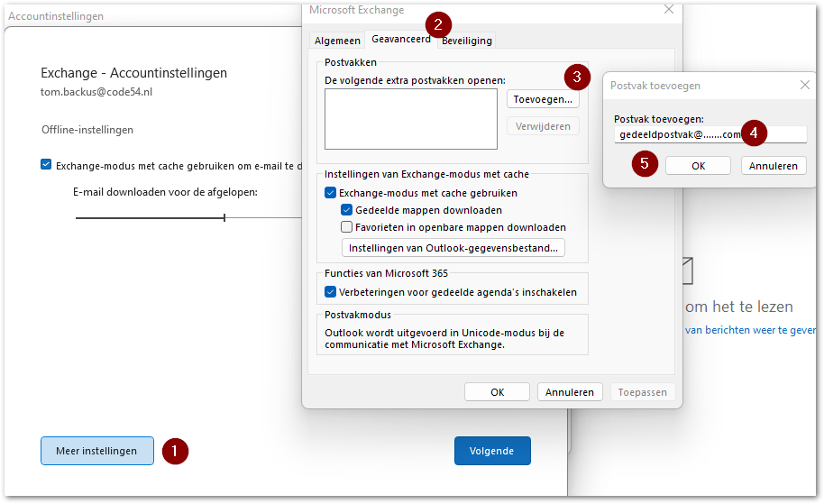Uncheck Gedeelde mappen downloaden
Image resolution: width=824 pixels, height=504 pixels.
click(x=347, y=210)
